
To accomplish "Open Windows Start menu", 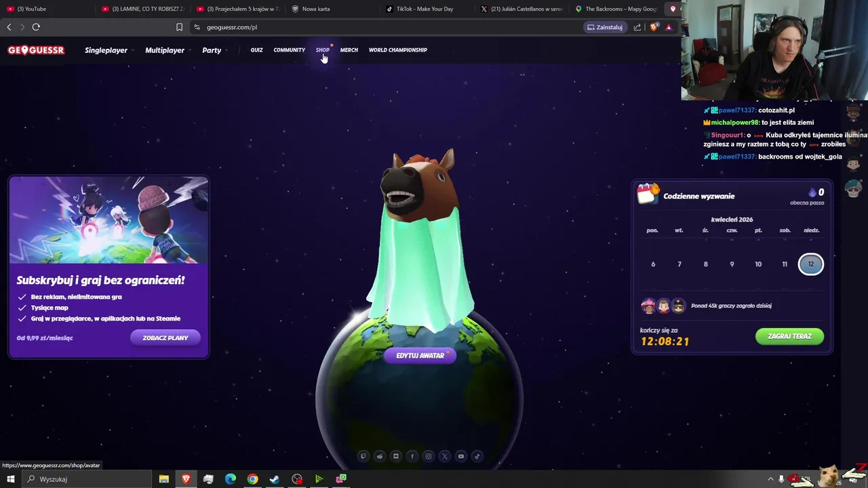I will pyautogui.click(x=10, y=479).
